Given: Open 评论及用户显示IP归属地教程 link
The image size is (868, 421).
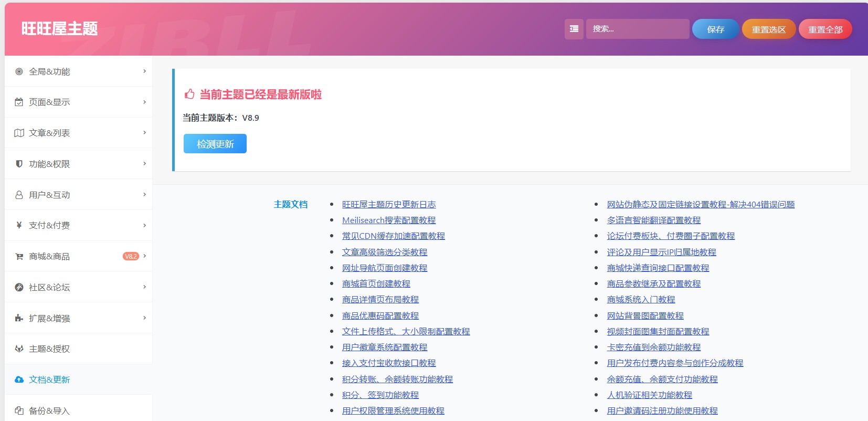Looking at the screenshot, I should pyautogui.click(x=662, y=252).
